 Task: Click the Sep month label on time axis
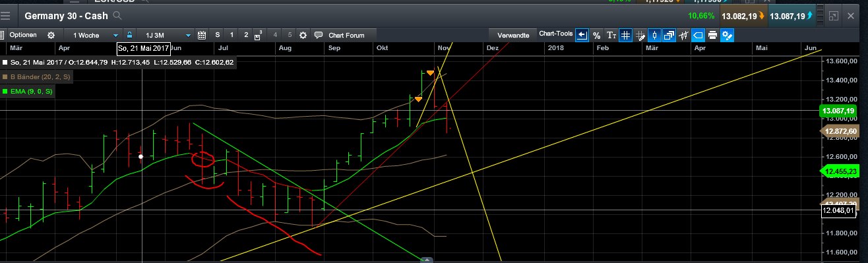(x=334, y=48)
